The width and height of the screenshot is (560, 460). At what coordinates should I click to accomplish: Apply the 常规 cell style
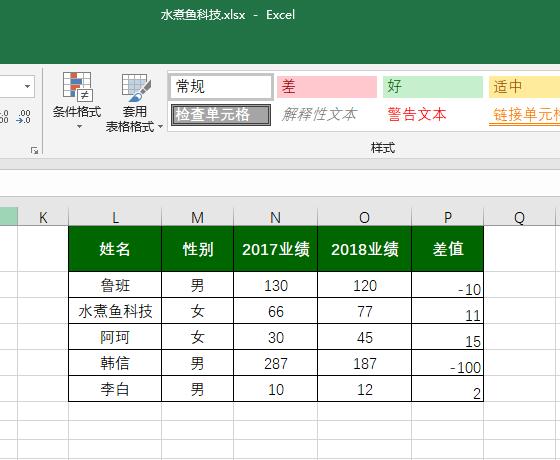point(221,86)
